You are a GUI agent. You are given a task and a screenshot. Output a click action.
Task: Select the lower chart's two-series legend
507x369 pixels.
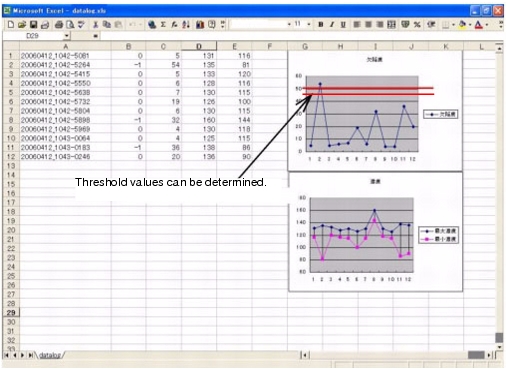(439, 235)
